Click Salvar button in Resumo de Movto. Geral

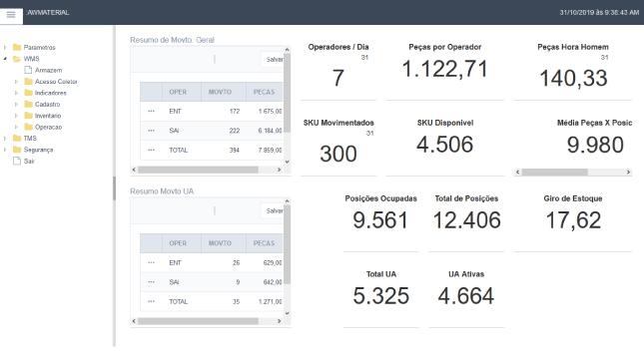(273, 60)
